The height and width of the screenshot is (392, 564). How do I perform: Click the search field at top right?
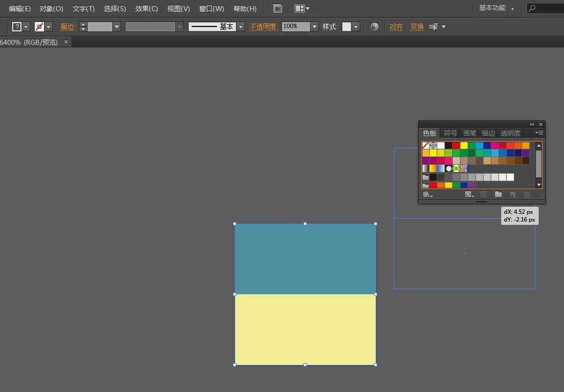pyautogui.click(x=546, y=8)
